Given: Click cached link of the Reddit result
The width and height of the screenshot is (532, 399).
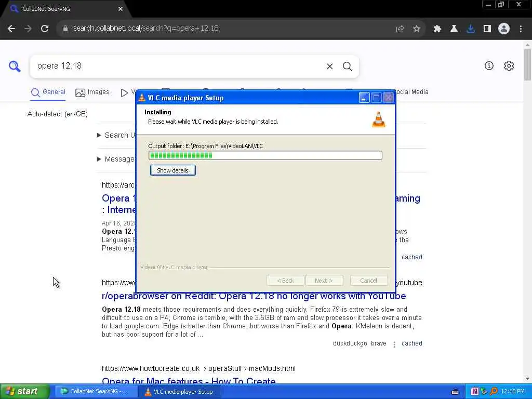Looking at the screenshot, I should 412,343.
